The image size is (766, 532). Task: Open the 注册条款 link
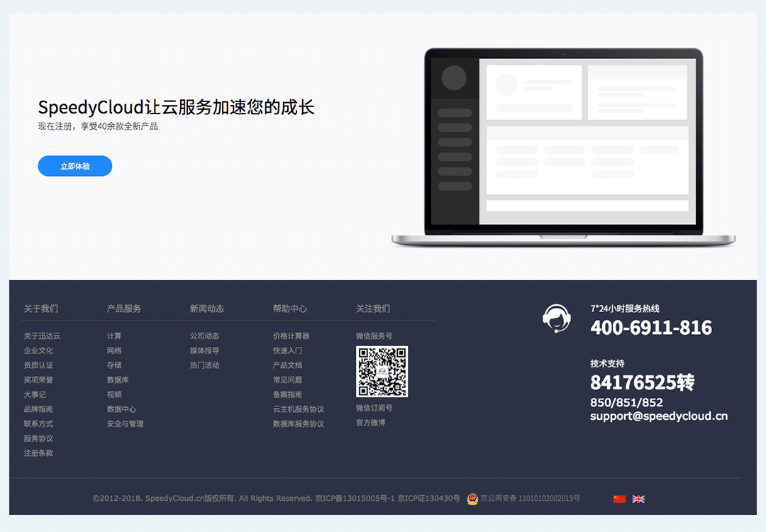click(x=38, y=453)
